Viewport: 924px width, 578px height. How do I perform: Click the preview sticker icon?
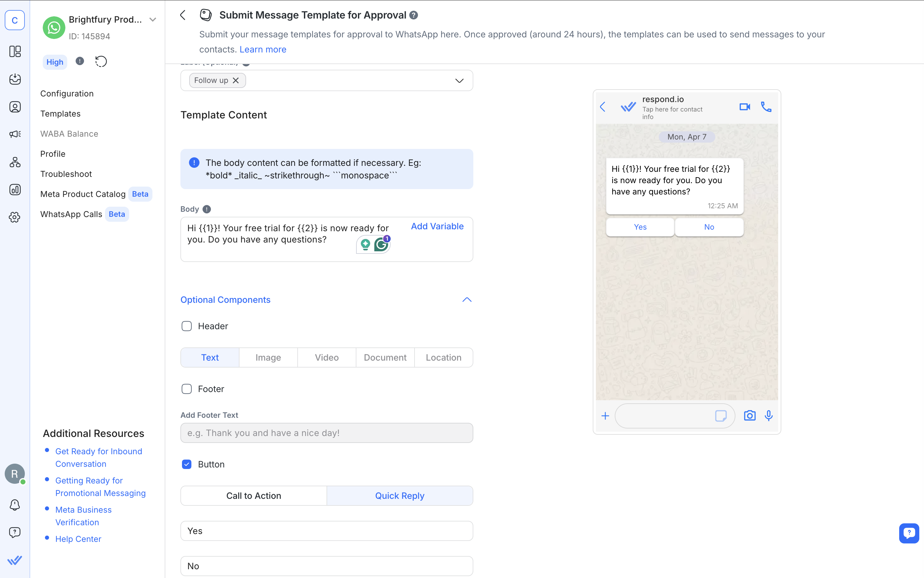(x=721, y=416)
